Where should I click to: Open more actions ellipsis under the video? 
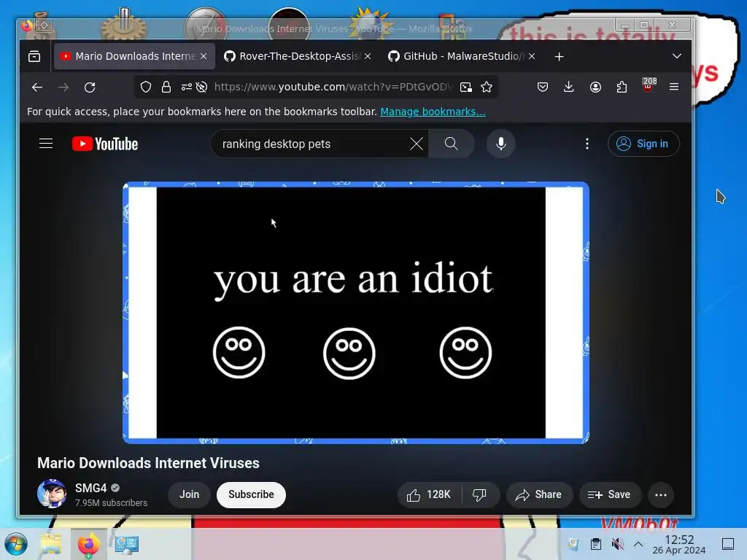click(x=661, y=495)
